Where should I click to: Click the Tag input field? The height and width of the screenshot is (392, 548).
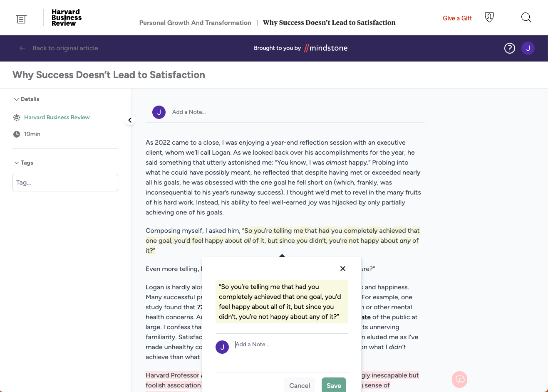[x=65, y=182]
